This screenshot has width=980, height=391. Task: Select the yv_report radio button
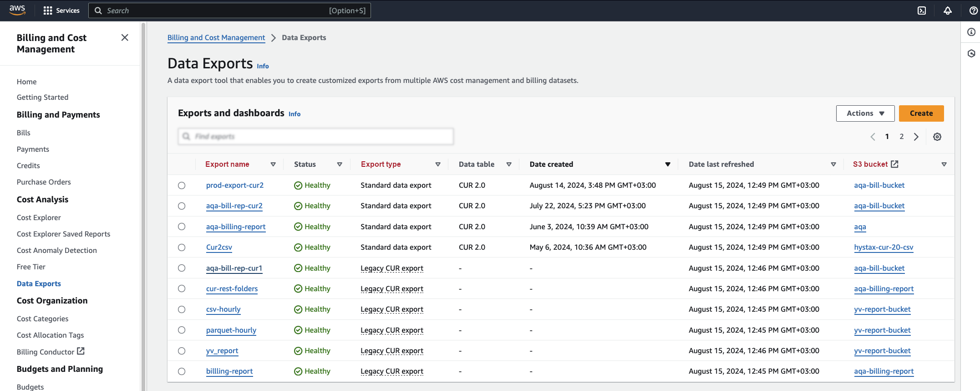click(182, 351)
